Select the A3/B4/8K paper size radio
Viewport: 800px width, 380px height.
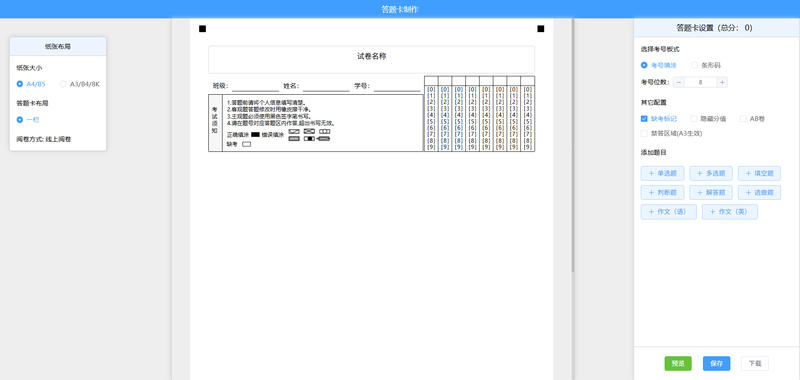[x=63, y=84]
